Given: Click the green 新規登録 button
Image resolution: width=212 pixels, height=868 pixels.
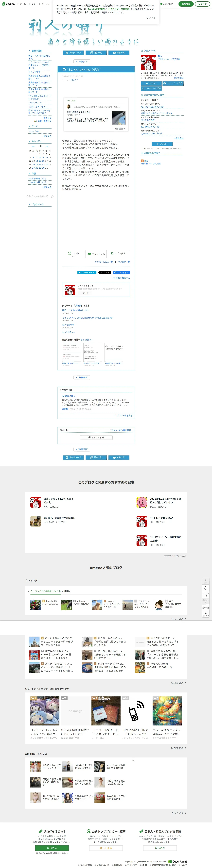Looking at the screenshot, I should pyautogui.click(x=186, y=4).
